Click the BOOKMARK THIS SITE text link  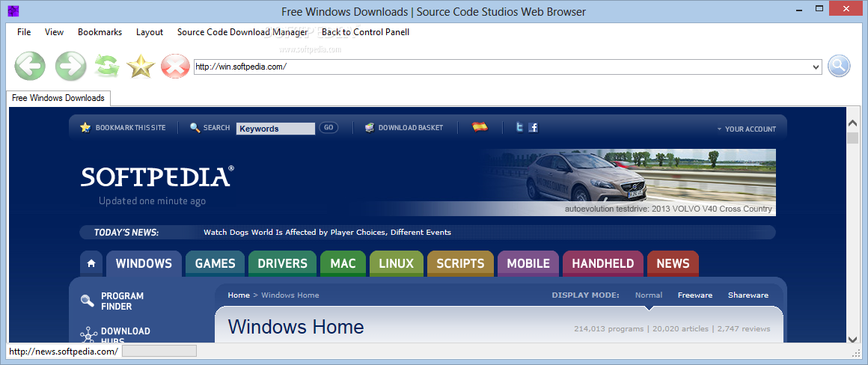131,128
